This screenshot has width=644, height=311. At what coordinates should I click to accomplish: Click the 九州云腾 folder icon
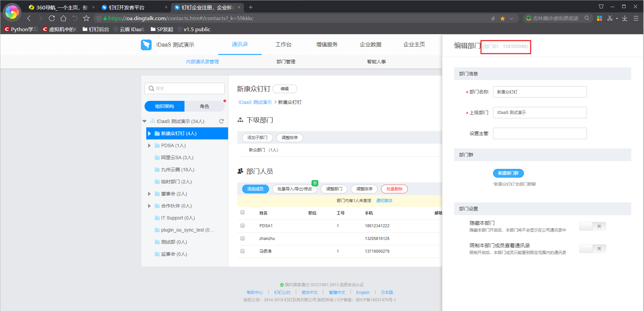pyautogui.click(x=157, y=170)
